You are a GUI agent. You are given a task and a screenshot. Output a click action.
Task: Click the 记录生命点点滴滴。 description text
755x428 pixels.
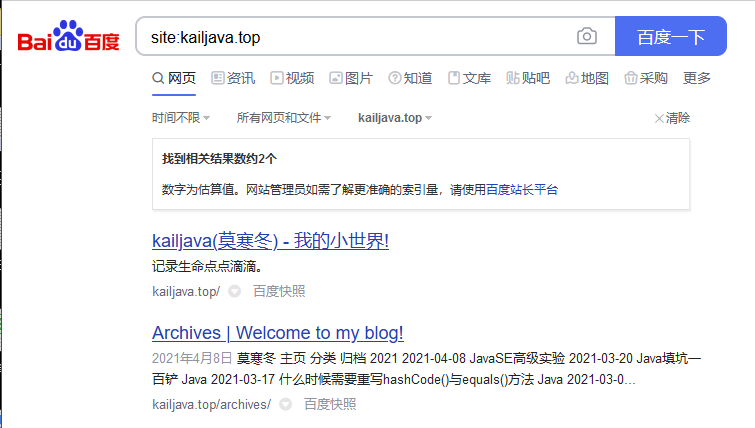coord(207,266)
